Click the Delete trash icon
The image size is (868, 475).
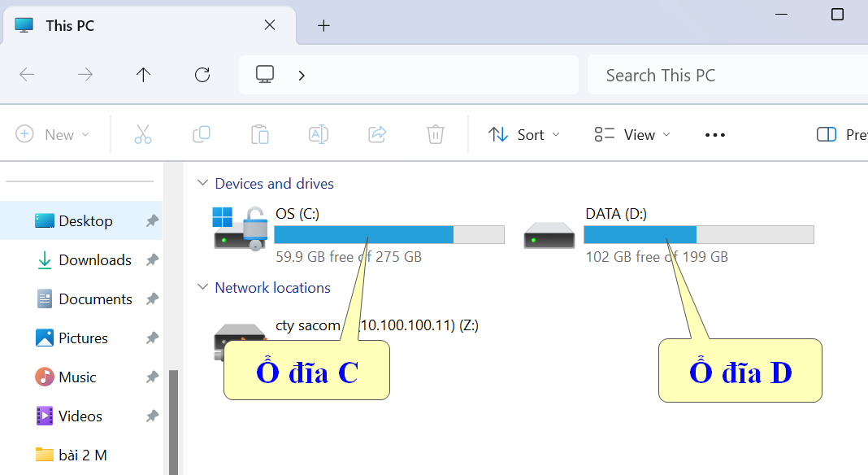[436, 135]
